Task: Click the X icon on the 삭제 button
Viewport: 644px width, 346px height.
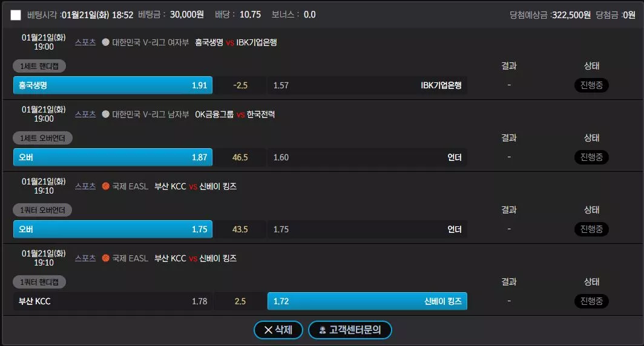Action: coord(268,330)
